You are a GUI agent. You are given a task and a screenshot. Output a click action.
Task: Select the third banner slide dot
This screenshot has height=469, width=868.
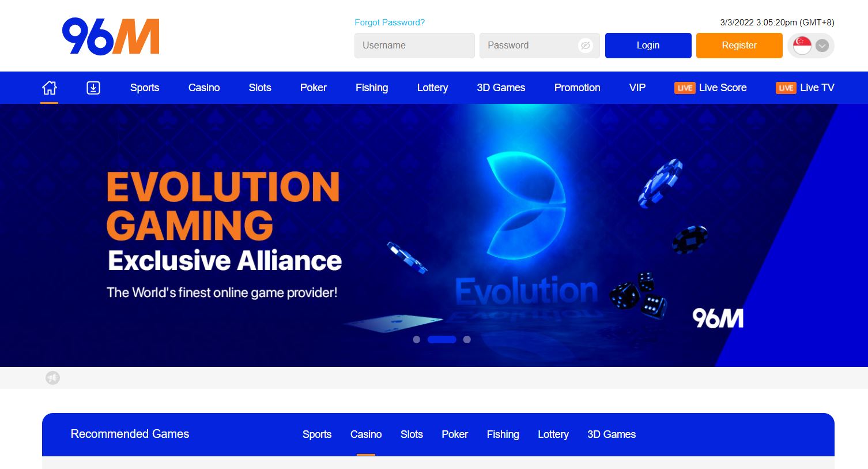point(467,340)
